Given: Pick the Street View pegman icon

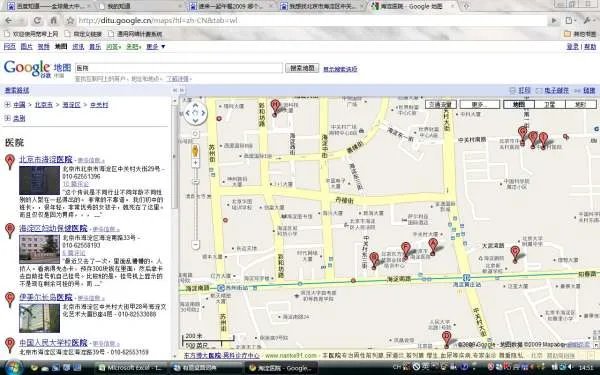Looking at the screenshot, I should pos(195,151).
